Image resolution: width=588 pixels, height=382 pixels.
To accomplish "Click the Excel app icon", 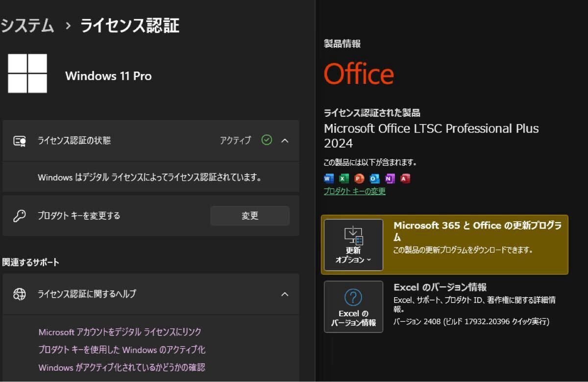I will [344, 178].
